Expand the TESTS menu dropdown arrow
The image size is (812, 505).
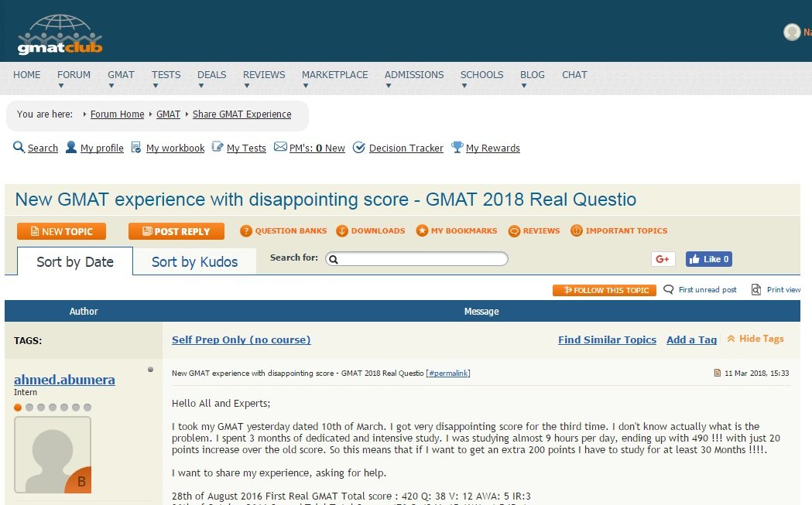pos(156,86)
